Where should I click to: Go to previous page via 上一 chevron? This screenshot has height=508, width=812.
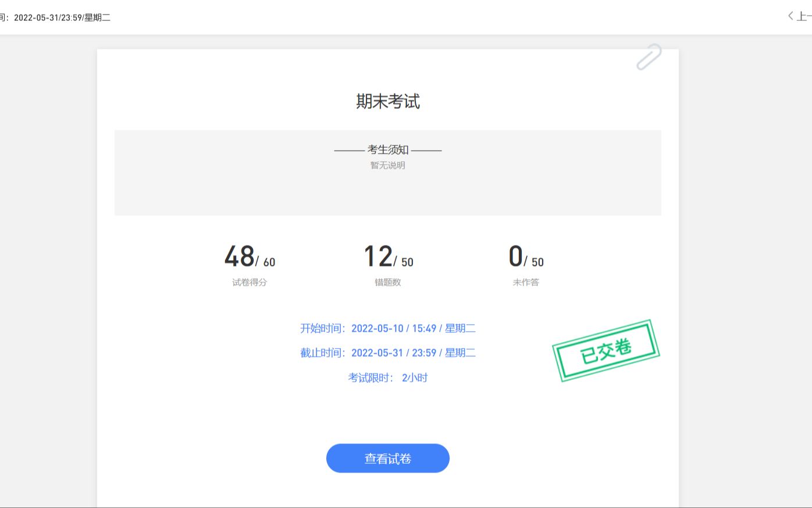pos(800,16)
